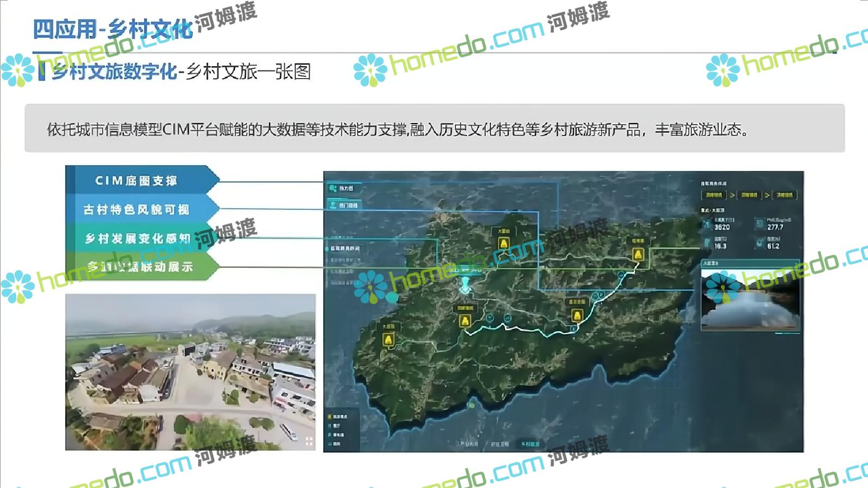Click the westernmost yellow scenic marker on map
868x488 pixels.
point(388,340)
